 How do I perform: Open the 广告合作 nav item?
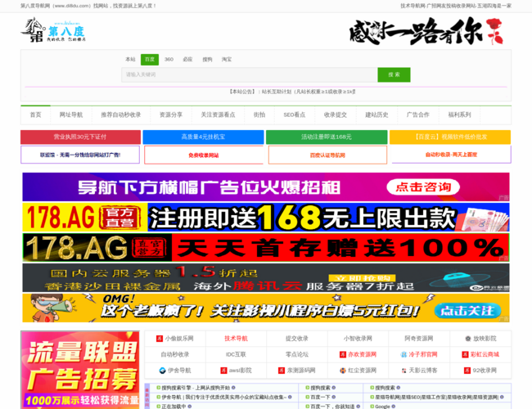point(418,115)
